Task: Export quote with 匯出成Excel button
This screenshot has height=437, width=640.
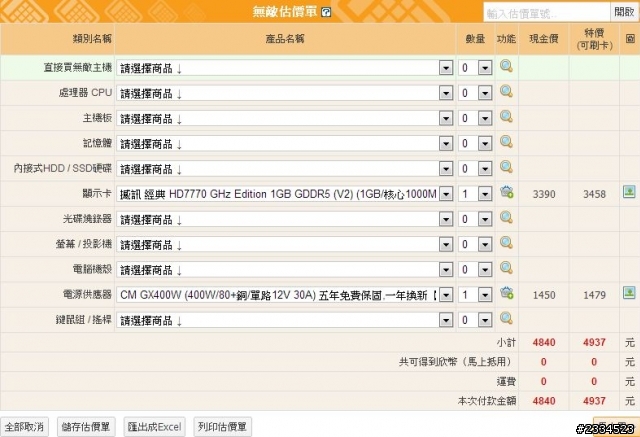Action: (155, 427)
